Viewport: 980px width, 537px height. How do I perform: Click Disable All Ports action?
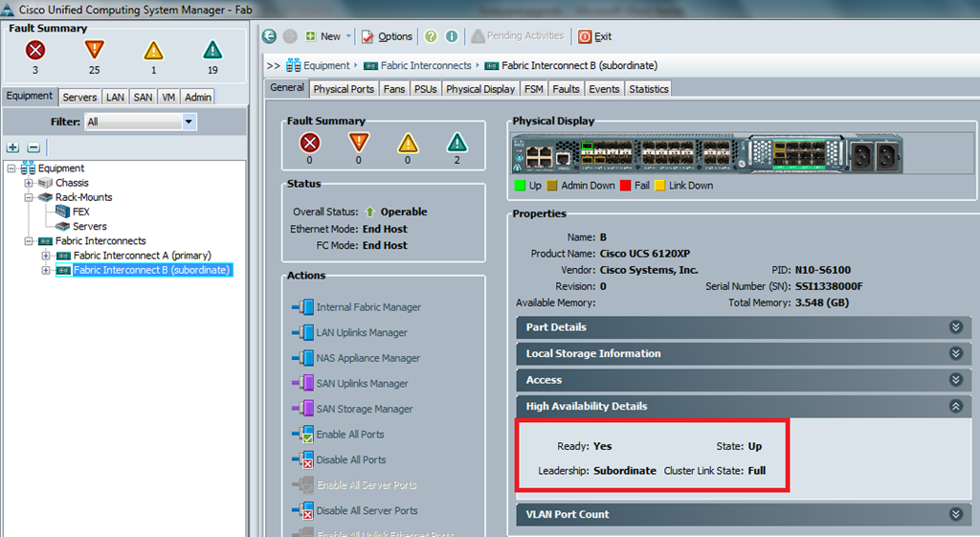tap(339, 460)
